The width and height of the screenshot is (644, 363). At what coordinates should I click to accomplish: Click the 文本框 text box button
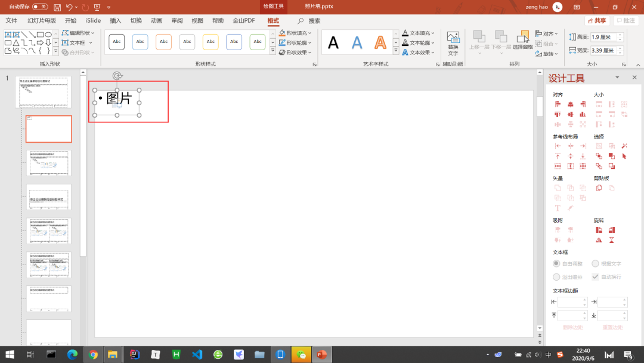pyautogui.click(x=77, y=43)
